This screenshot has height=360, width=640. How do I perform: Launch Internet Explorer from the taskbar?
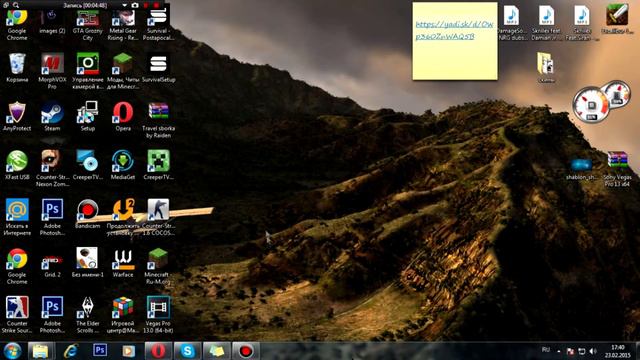[71, 351]
